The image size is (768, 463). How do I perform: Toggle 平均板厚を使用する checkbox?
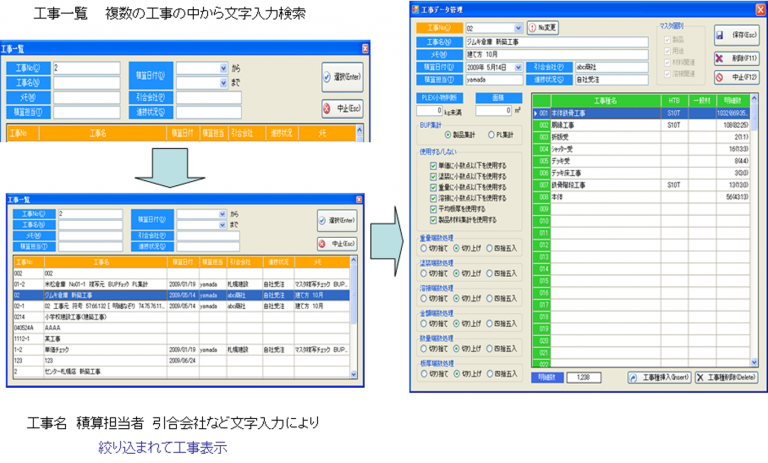pyautogui.click(x=433, y=209)
